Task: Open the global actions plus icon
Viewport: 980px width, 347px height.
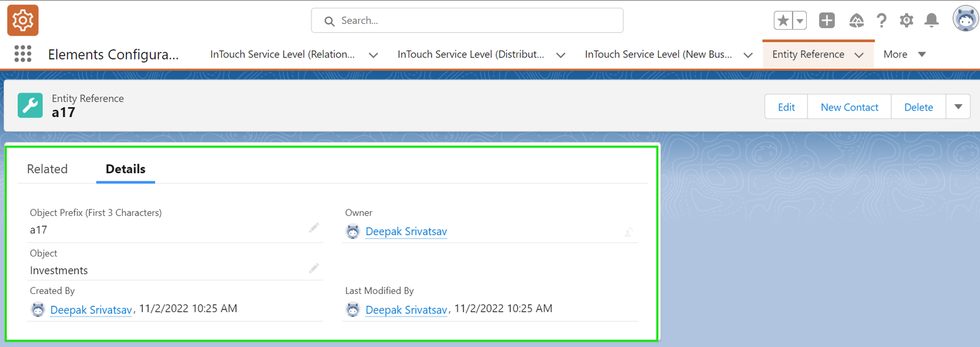Action: pos(827,21)
